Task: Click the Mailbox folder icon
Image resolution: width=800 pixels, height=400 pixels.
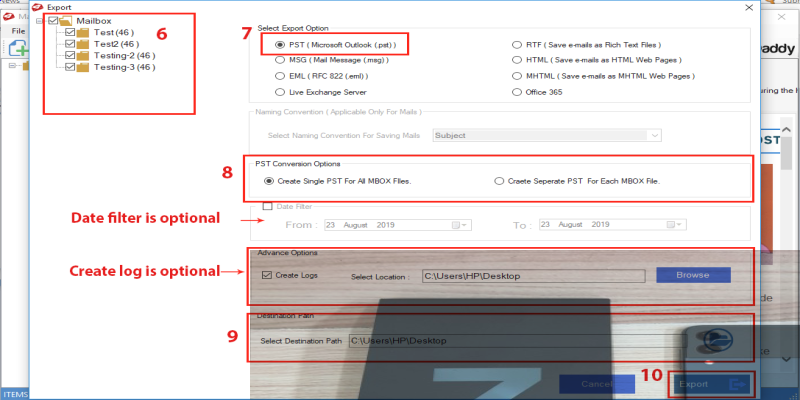Action: tap(66, 21)
